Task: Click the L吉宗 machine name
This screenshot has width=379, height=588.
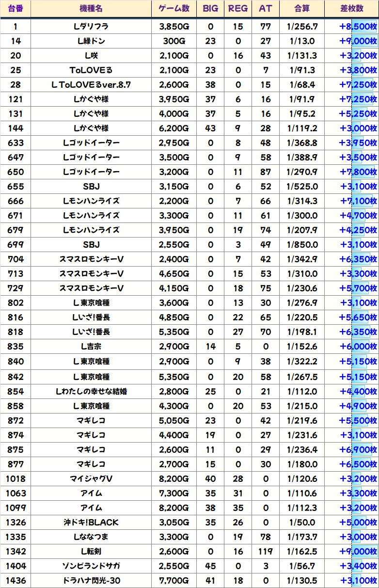Action: click(x=91, y=347)
